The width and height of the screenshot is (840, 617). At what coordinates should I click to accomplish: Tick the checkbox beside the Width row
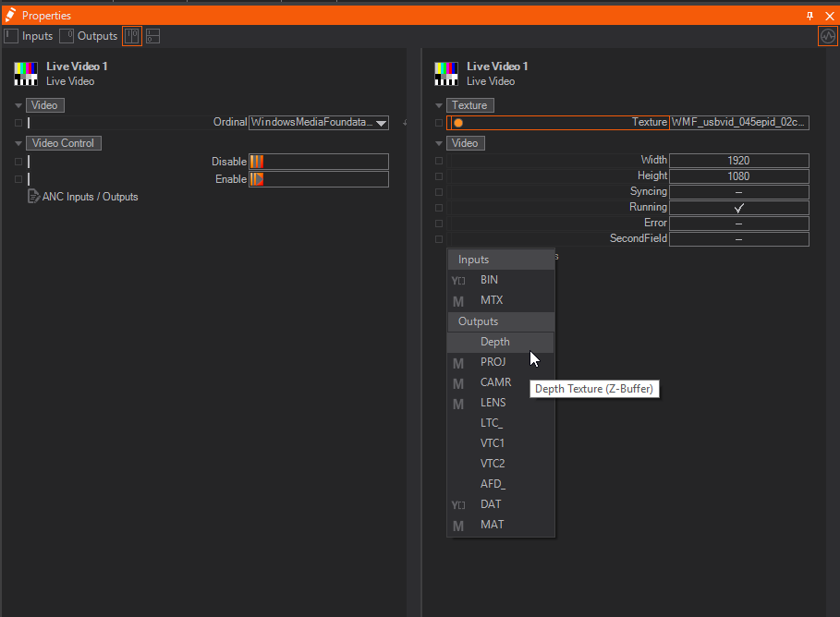coord(439,161)
